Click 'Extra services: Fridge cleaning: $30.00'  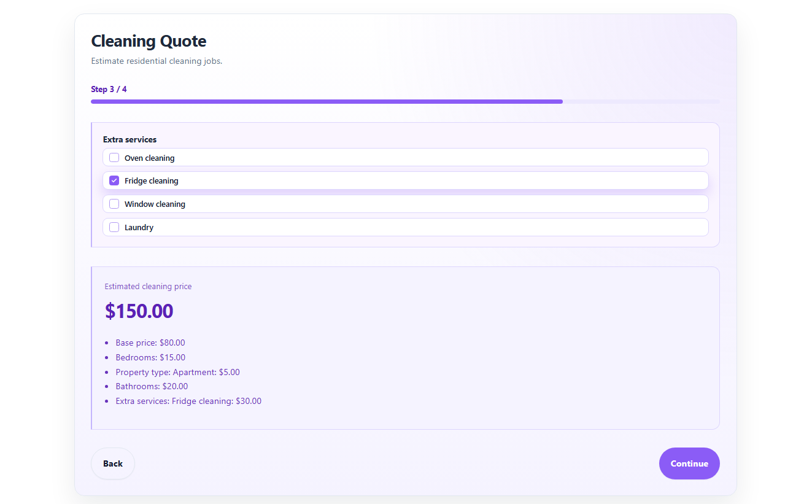point(188,401)
